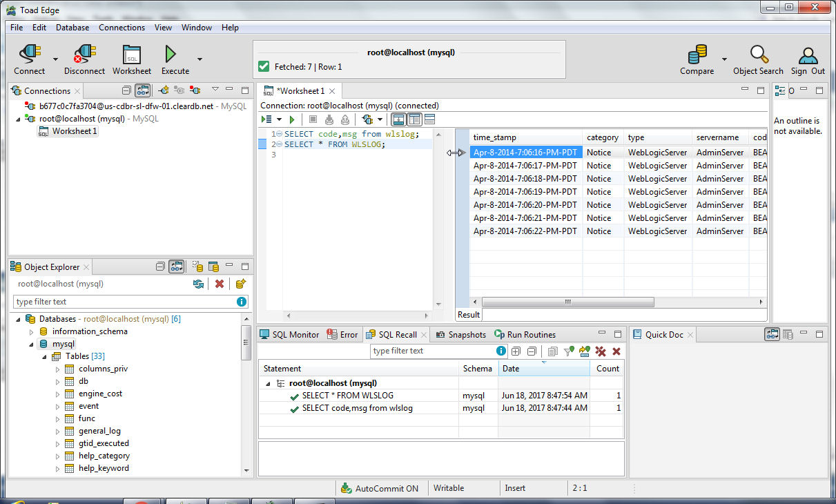Click the remove all icon in SQL Recall
The width and height of the screenshot is (836, 504).
pyautogui.click(x=601, y=351)
